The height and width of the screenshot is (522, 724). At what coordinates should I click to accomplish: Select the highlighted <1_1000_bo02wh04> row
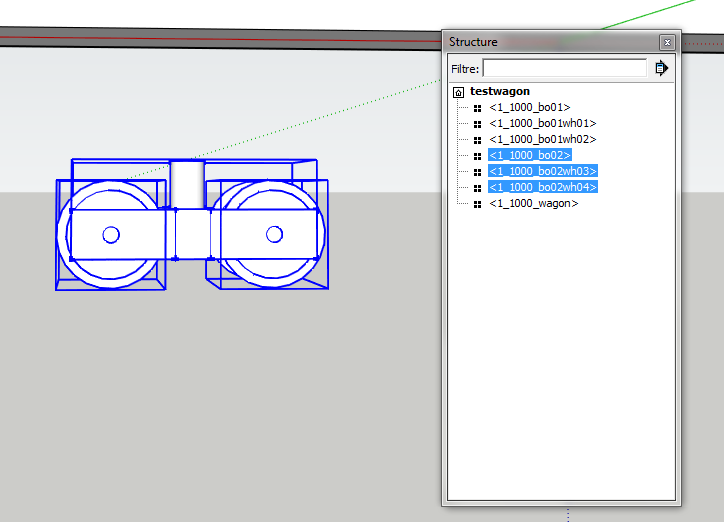pos(543,187)
